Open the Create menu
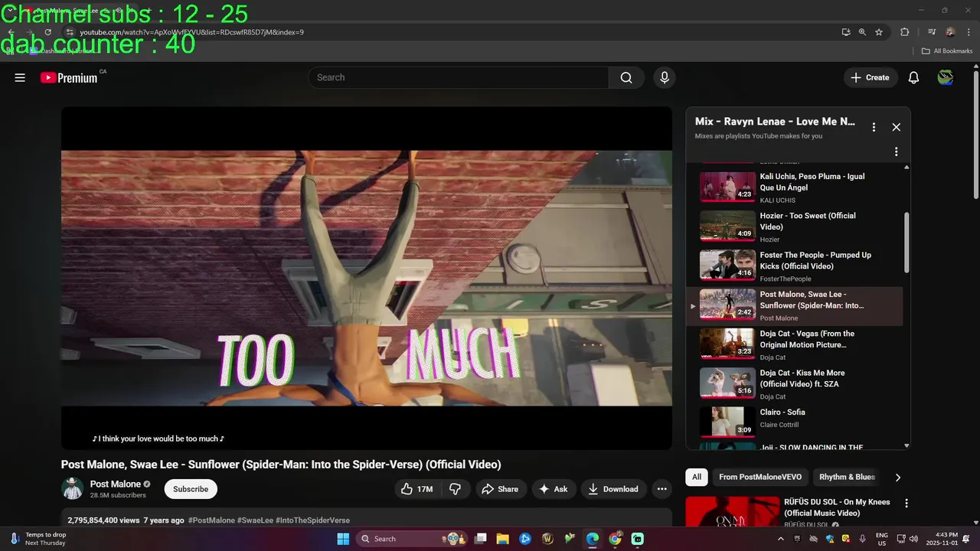The width and height of the screenshot is (980, 551). [871, 77]
